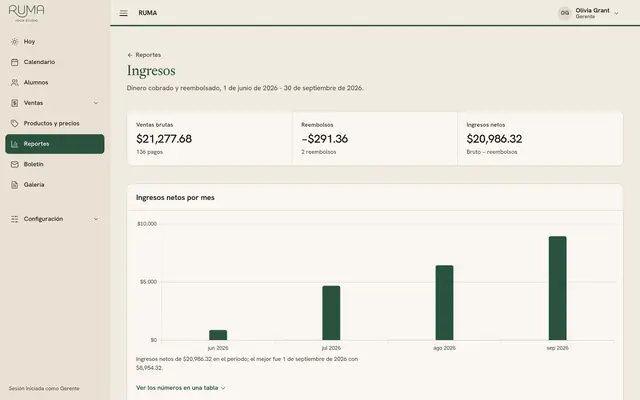Open Calendario in the sidebar
Image resolution: width=640 pixels, height=400 pixels.
point(55,62)
